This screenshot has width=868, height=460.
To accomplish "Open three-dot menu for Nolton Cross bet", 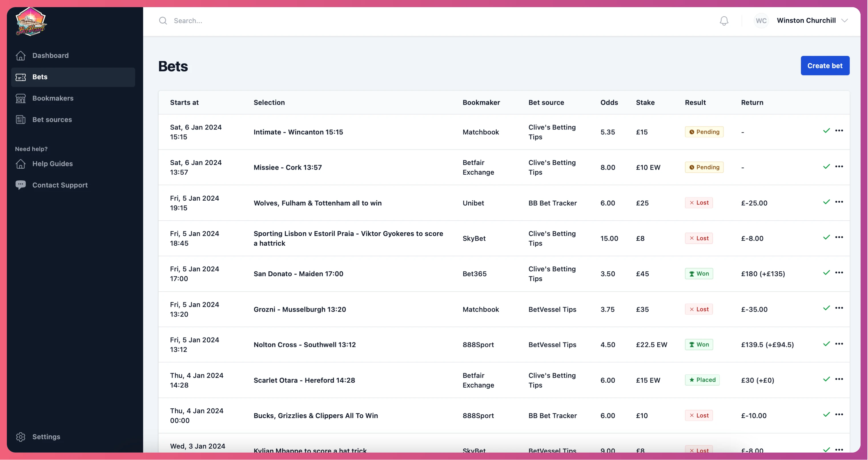I will point(839,344).
